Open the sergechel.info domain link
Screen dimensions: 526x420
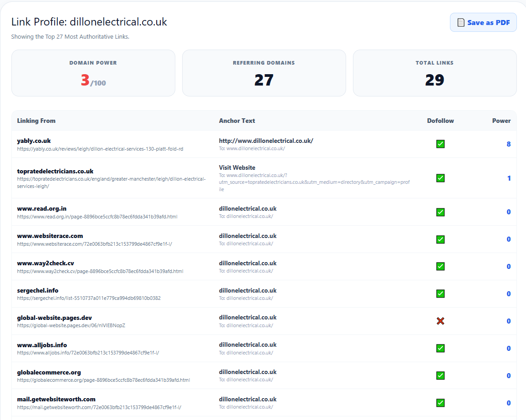(37, 290)
